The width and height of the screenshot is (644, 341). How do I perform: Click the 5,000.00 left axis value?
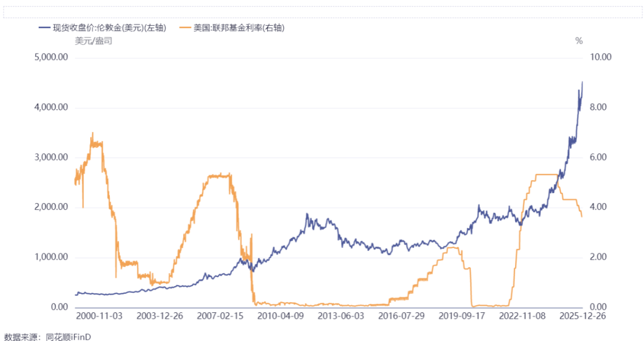coord(51,57)
